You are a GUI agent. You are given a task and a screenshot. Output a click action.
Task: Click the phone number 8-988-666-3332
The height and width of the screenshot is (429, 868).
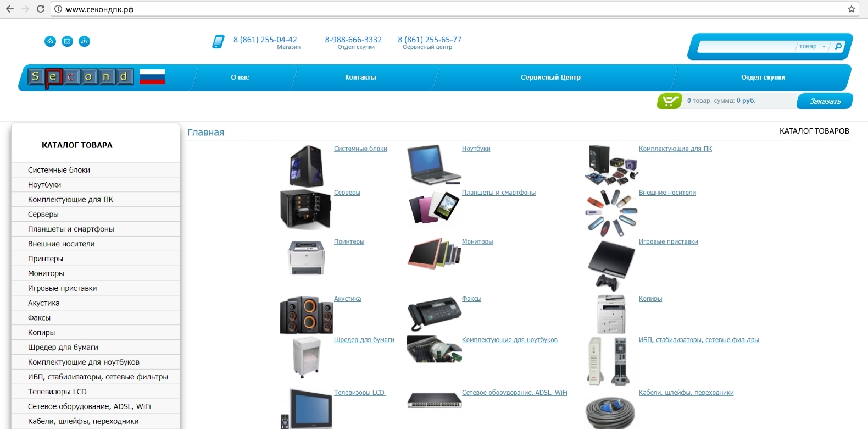[353, 40]
